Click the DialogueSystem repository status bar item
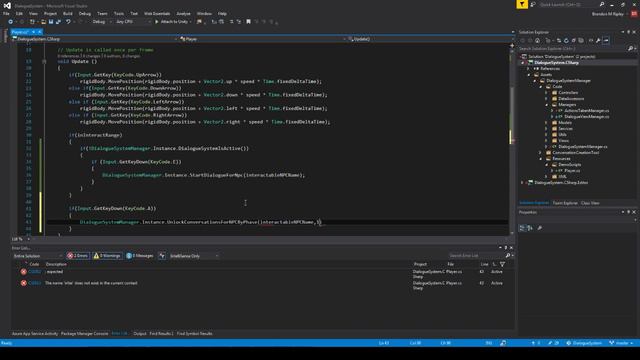The width and height of the screenshot is (640, 360). pyautogui.click(x=584, y=343)
